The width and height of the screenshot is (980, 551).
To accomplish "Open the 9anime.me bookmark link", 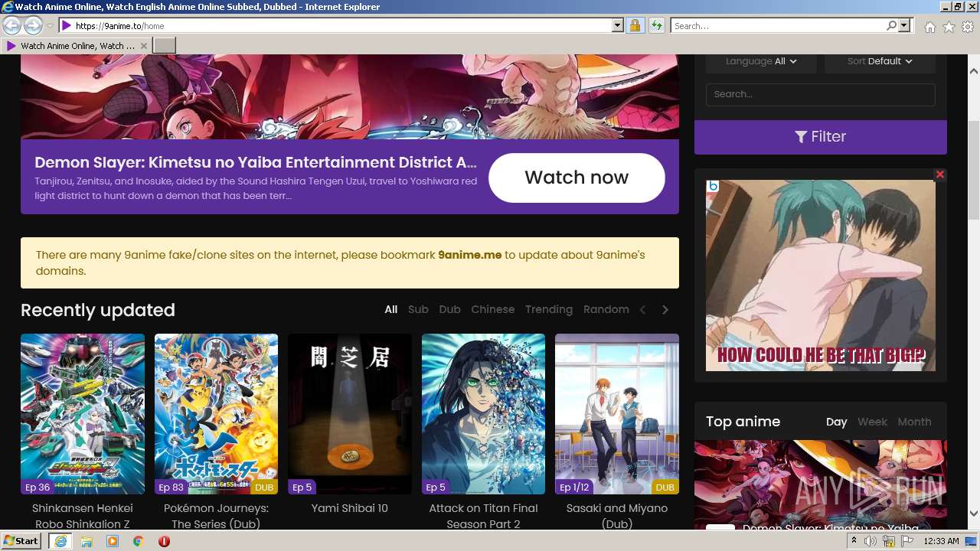I will point(469,255).
